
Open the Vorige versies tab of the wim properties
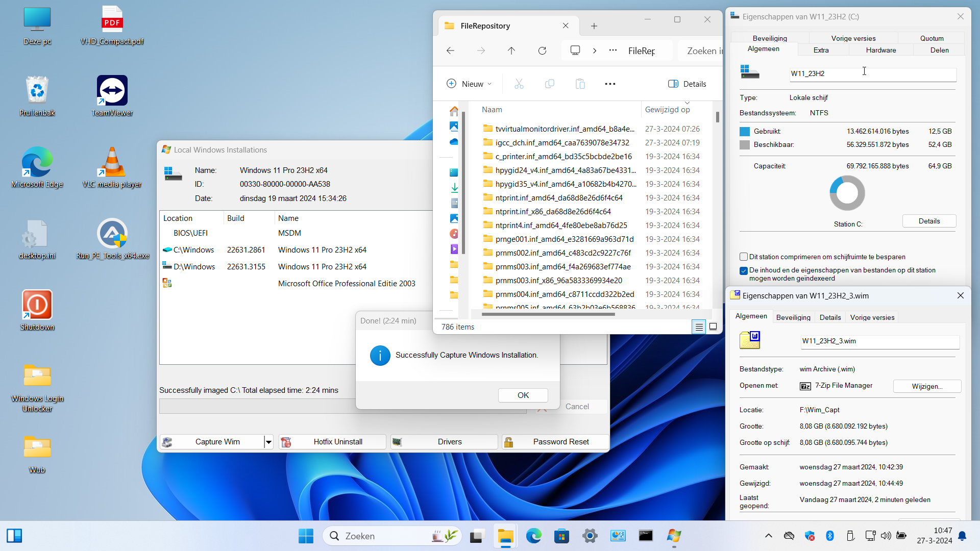click(872, 317)
